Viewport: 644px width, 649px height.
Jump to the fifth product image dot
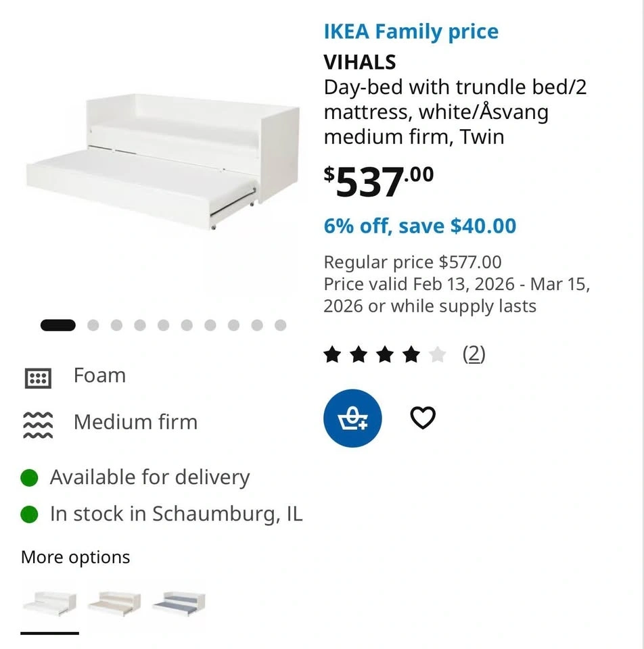click(x=163, y=325)
